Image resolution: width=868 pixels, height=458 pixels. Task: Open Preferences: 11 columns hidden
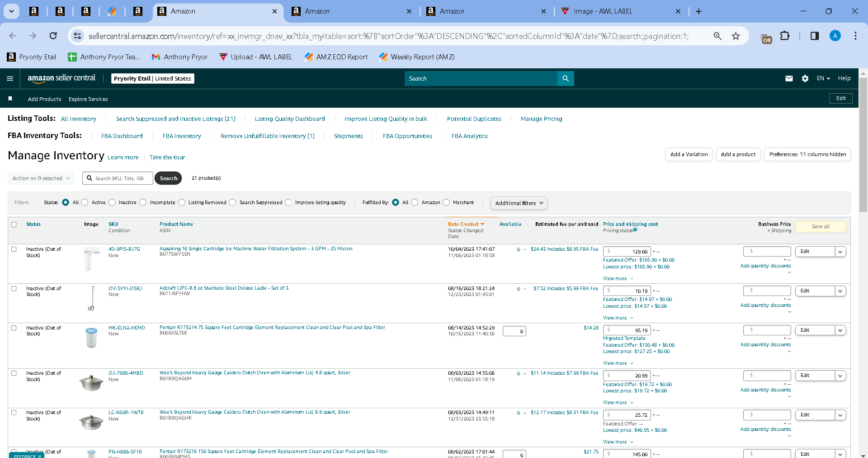pyautogui.click(x=807, y=154)
